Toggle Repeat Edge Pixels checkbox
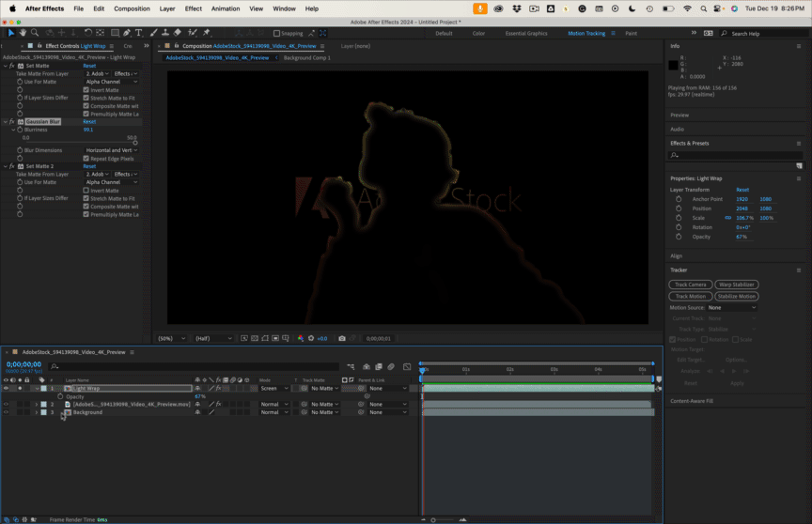Viewport: 812px width, 524px height. 86,159
